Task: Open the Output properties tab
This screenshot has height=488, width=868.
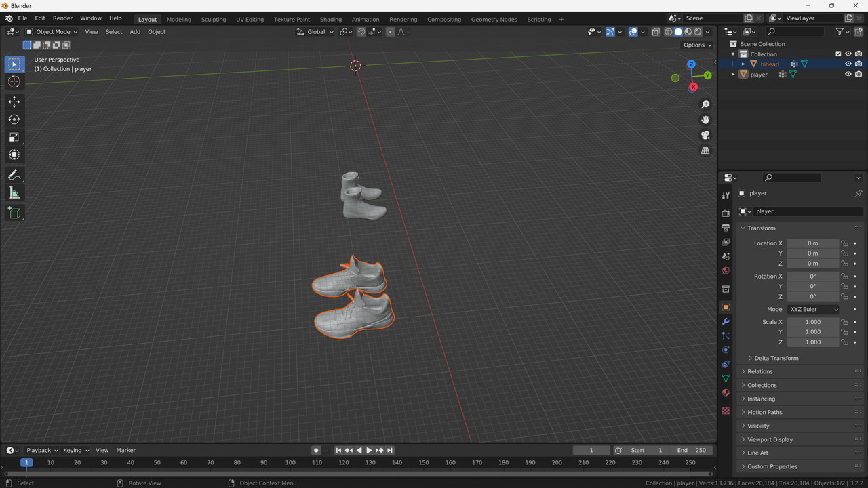Action: coord(726,228)
